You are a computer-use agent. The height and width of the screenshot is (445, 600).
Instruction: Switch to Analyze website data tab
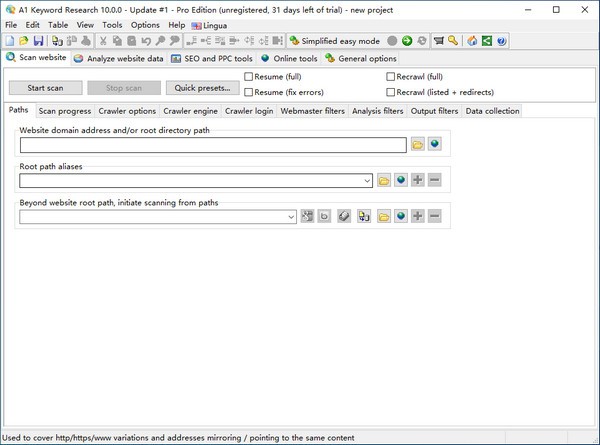(119, 59)
